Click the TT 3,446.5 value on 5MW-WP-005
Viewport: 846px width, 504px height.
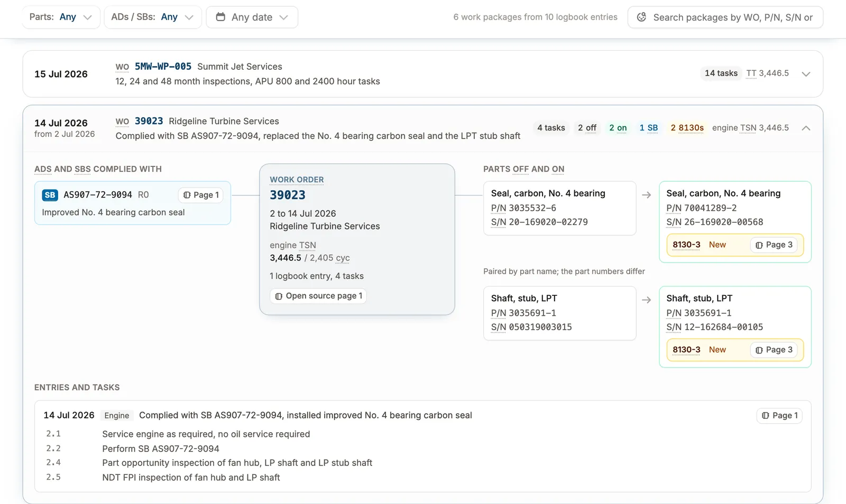point(767,73)
